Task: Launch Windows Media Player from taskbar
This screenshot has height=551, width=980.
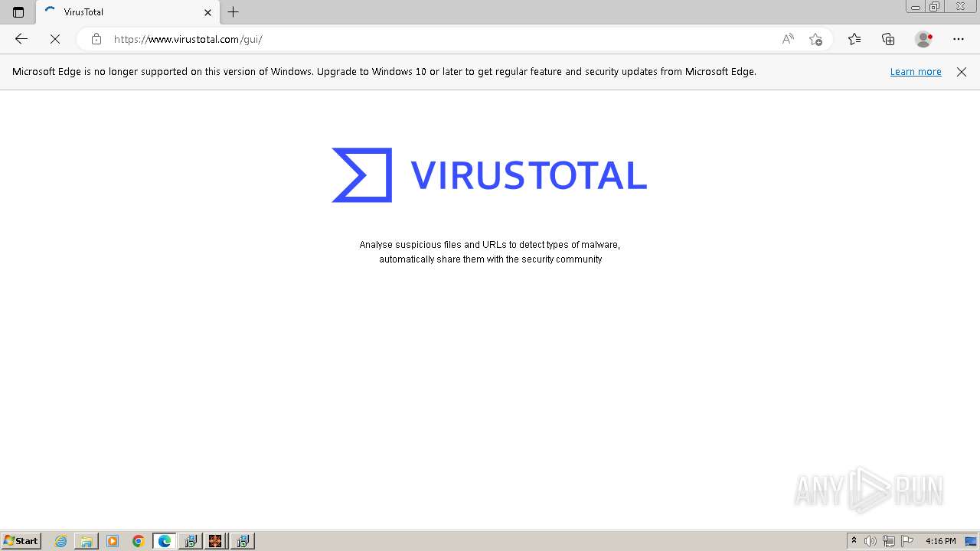Action: click(113, 541)
